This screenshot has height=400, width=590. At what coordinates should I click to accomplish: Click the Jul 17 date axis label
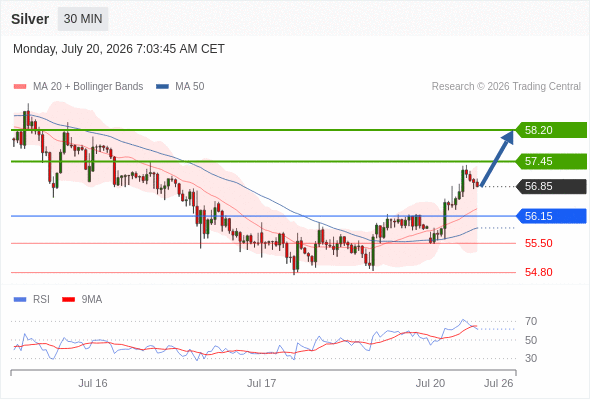click(262, 383)
